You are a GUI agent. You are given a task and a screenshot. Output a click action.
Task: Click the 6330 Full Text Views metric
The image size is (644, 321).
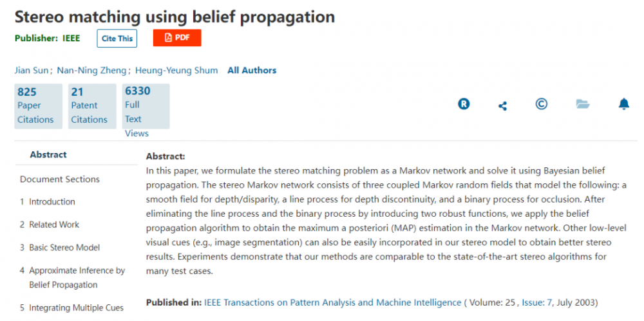point(146,106)
